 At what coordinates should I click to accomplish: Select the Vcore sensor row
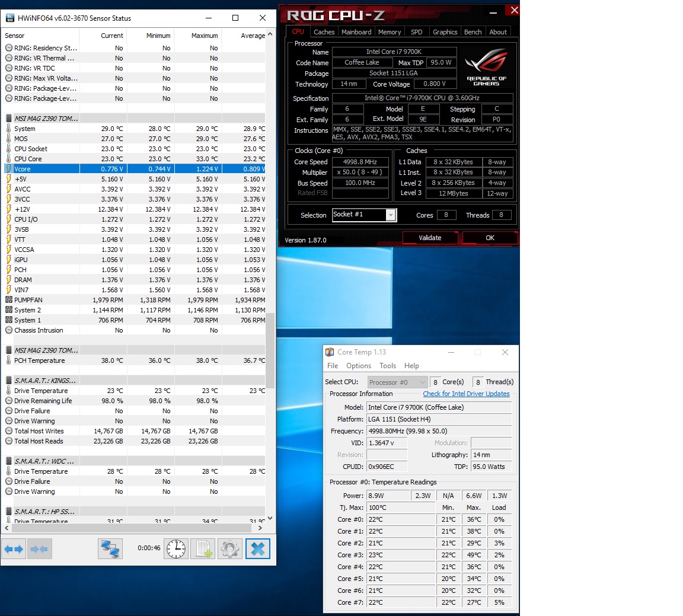133,168
